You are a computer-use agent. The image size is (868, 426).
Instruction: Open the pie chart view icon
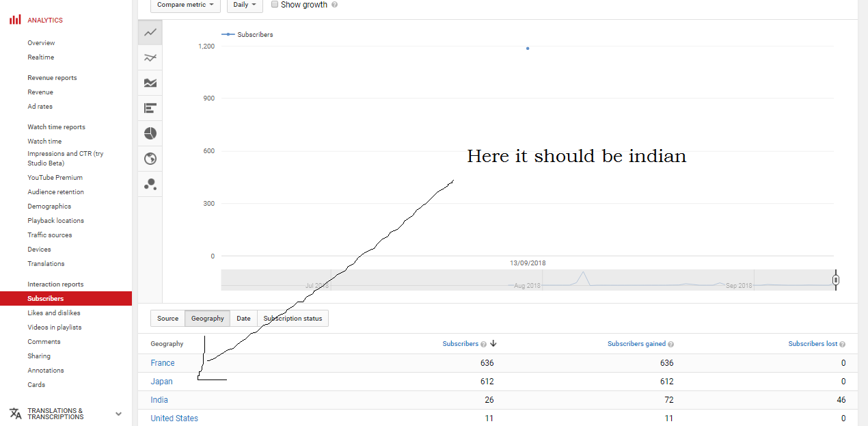[x=150, y=133]
